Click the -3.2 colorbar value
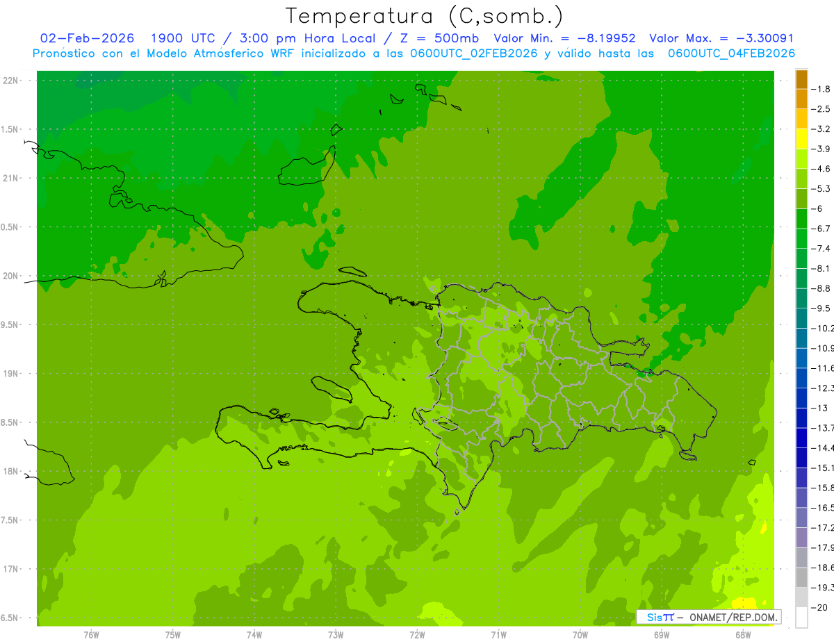 click(821, 129)
